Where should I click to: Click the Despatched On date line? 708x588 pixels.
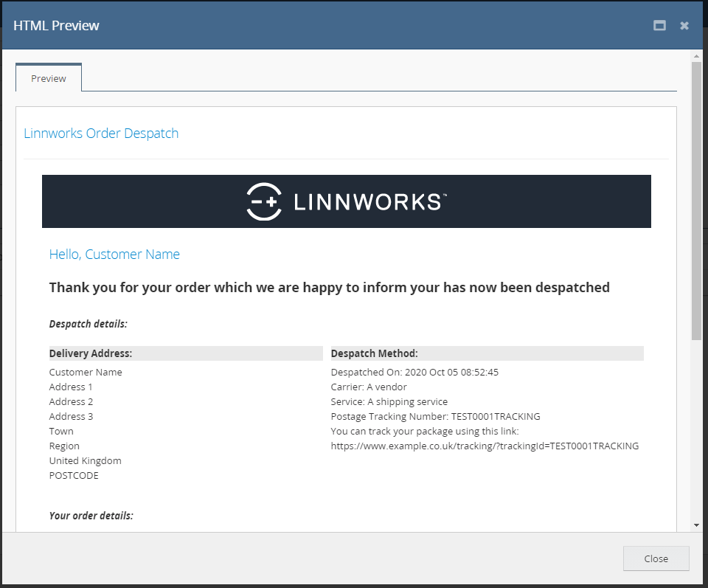click(414, 372)
